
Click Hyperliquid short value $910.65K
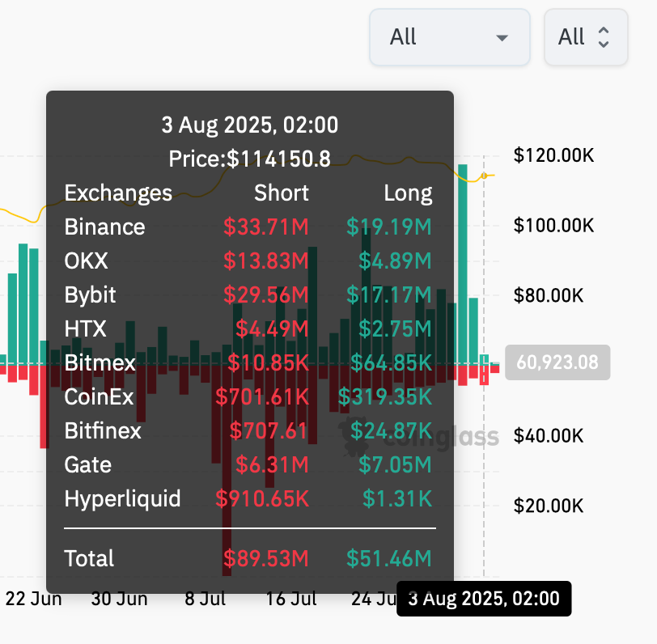tap(262, 498)
